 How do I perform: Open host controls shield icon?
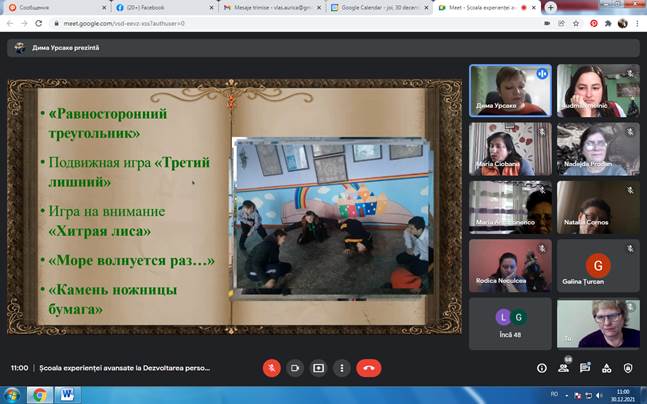pos(630,368)
